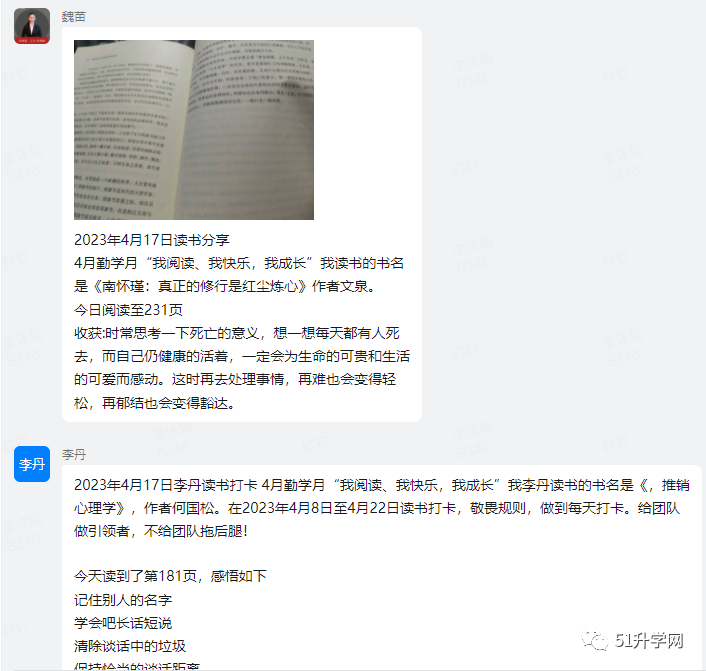706x671 pixels.
Task: Click the line 今日阅读至231页
Action: tap(128, 310)
